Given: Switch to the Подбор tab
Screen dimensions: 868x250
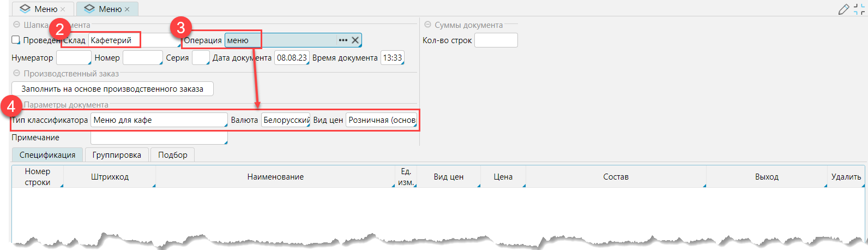Looking at the screenshot, I should (x=172, y=155).
